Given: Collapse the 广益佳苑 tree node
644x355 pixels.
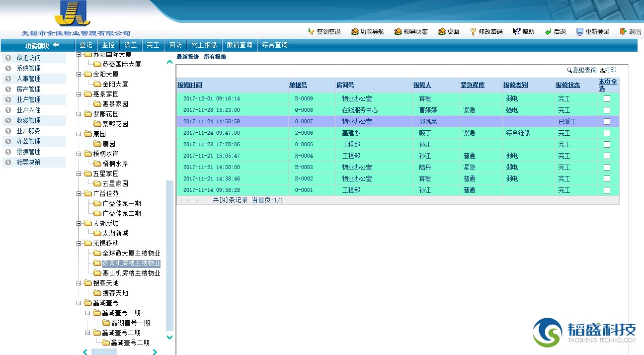Looking at the screenshot, I should coord(79,193).
